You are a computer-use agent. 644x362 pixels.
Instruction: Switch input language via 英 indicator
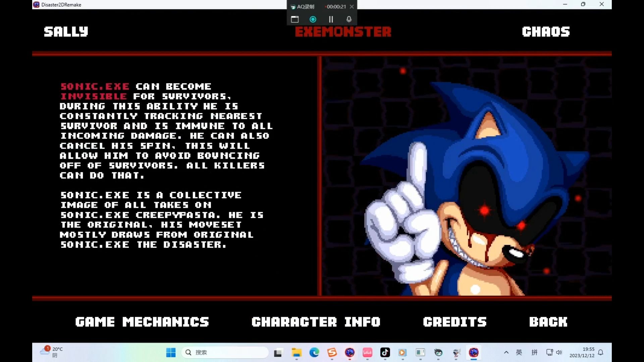coord(519,352)
